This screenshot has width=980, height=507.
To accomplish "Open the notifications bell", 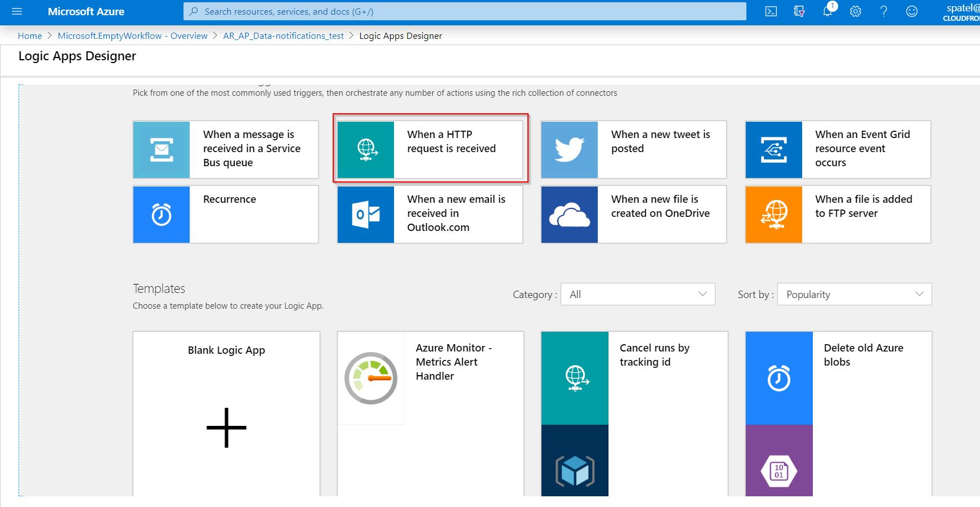I will coord(827,11).
